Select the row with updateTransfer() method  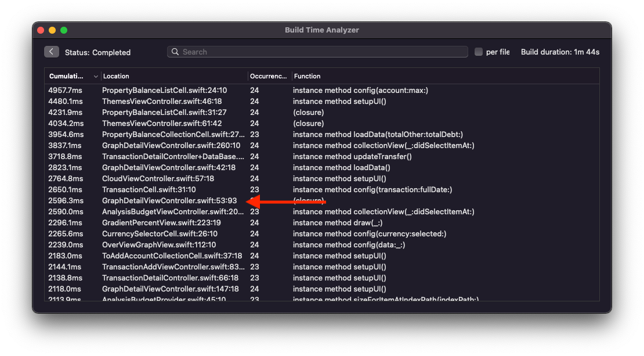point(321,157)
